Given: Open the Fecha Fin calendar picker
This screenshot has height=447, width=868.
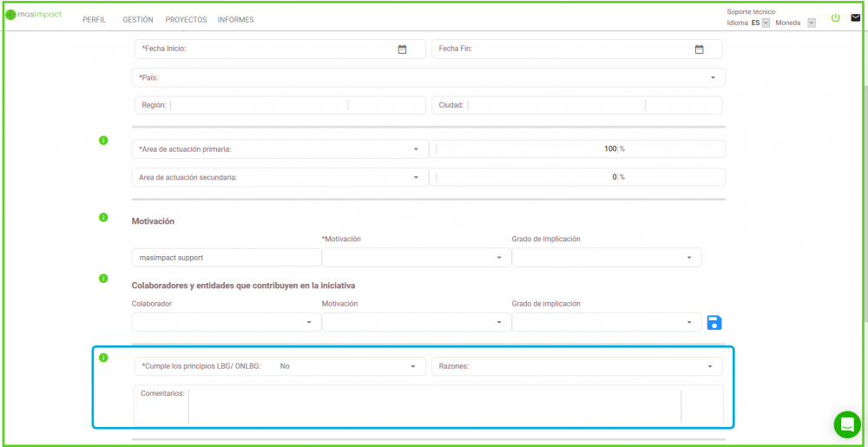Looking at the screenshot, I should click(x=699, y=49).
